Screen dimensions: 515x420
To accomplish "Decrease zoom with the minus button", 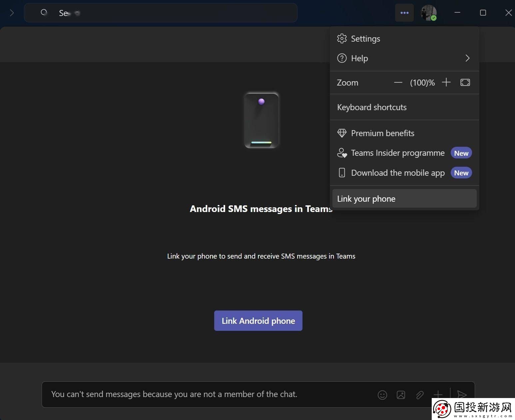I will click(x=398, y=83).
